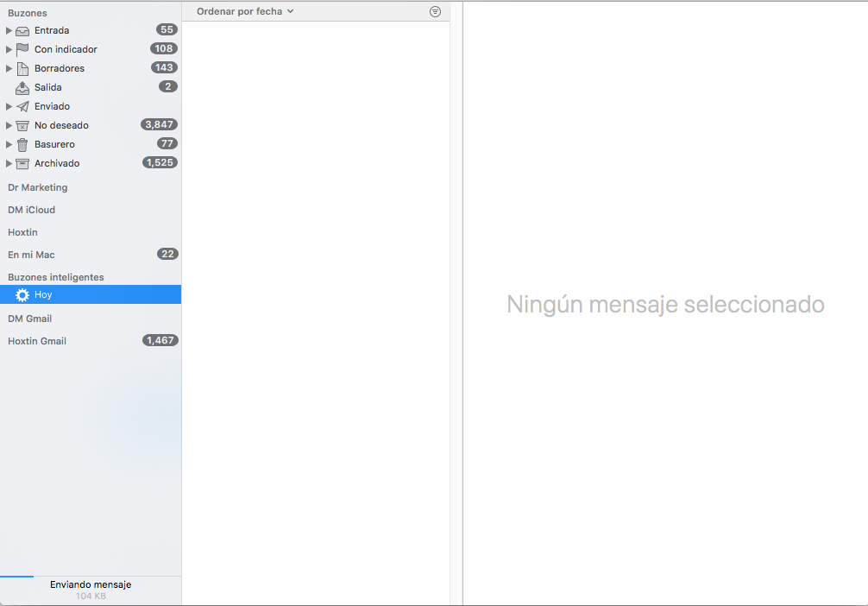Image resolution: width=868 pixels, height=606 pixels.
Task: Click the Enviando mensaje status text
Action: click(x=91, y=584)
